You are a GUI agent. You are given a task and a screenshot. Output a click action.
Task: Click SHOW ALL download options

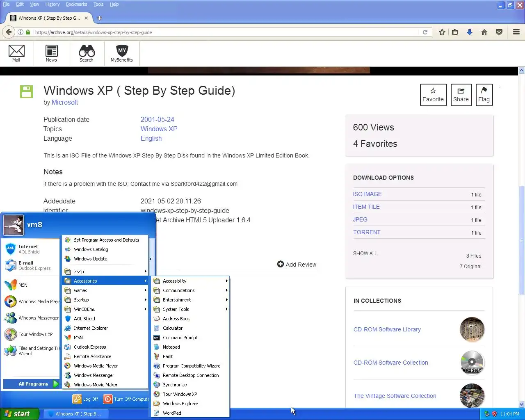click(x=365, y=253)
